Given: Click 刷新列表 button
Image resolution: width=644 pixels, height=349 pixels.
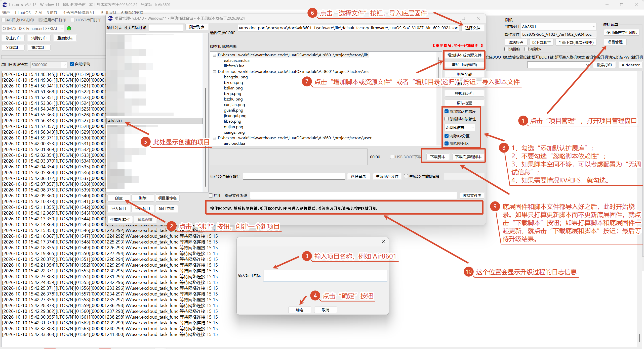Looking at the screenshot, I should tap(197, 27).
